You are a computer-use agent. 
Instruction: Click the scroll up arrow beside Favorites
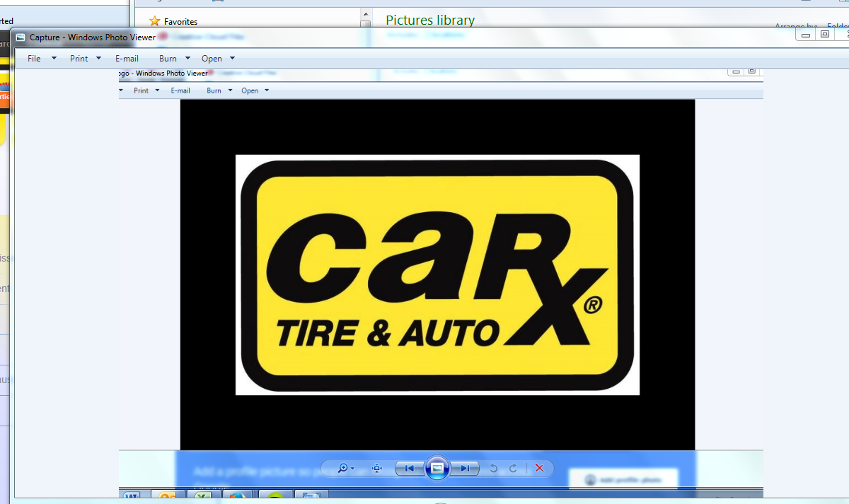pos(365,14)
